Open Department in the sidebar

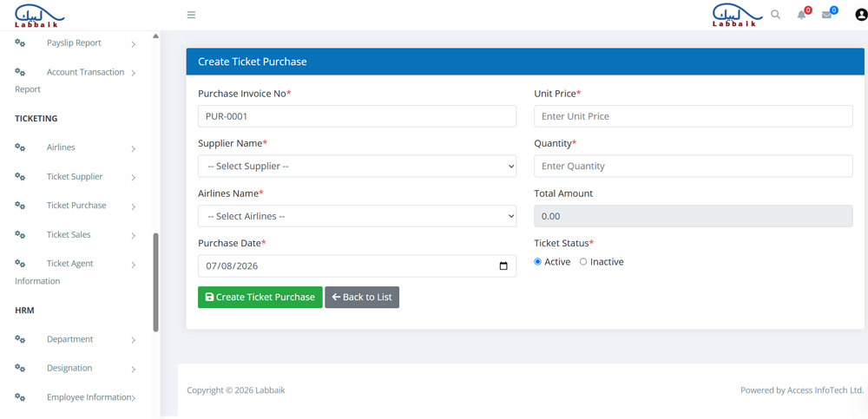pos(69,338)
